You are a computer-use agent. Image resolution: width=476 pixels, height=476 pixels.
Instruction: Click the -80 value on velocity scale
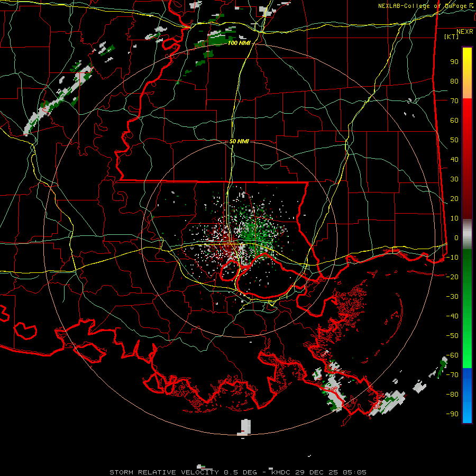coord(452,395)
